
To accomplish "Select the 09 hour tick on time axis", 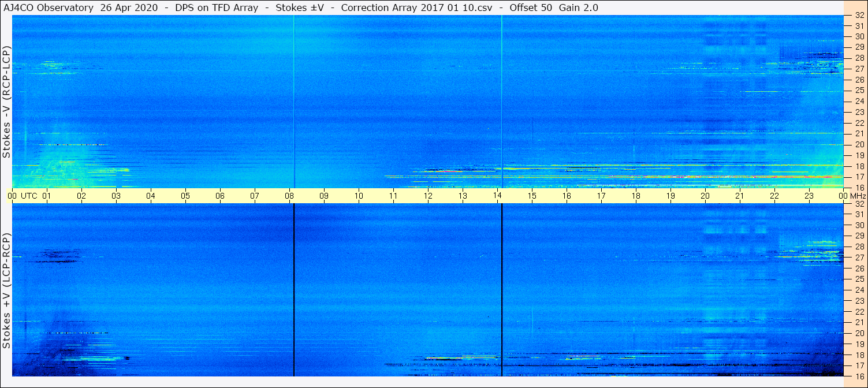I will tap(324, 196).
